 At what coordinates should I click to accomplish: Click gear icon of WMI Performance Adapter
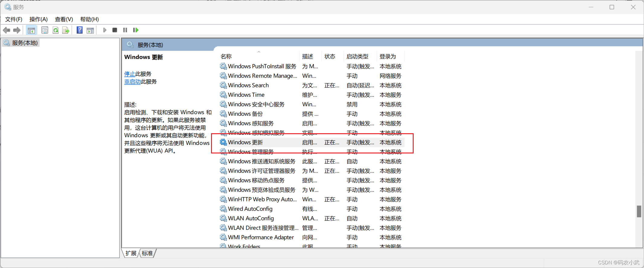pyautogui.click(x=223, y=237)
